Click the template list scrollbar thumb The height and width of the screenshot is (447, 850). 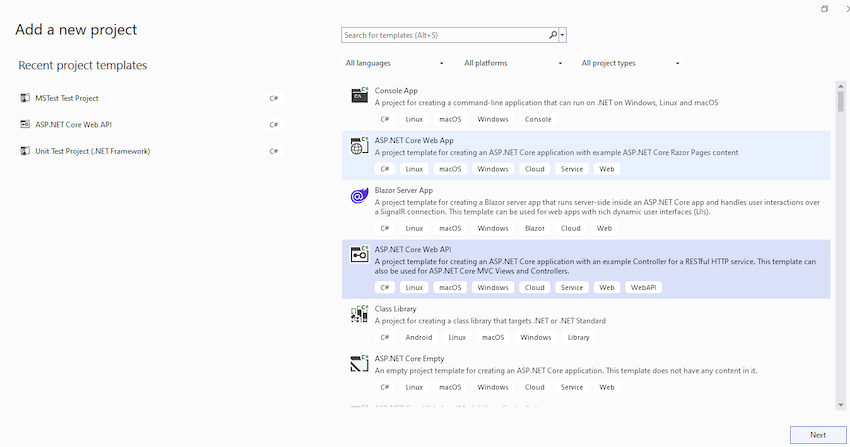pyautogui.click(x=841, y=101)
